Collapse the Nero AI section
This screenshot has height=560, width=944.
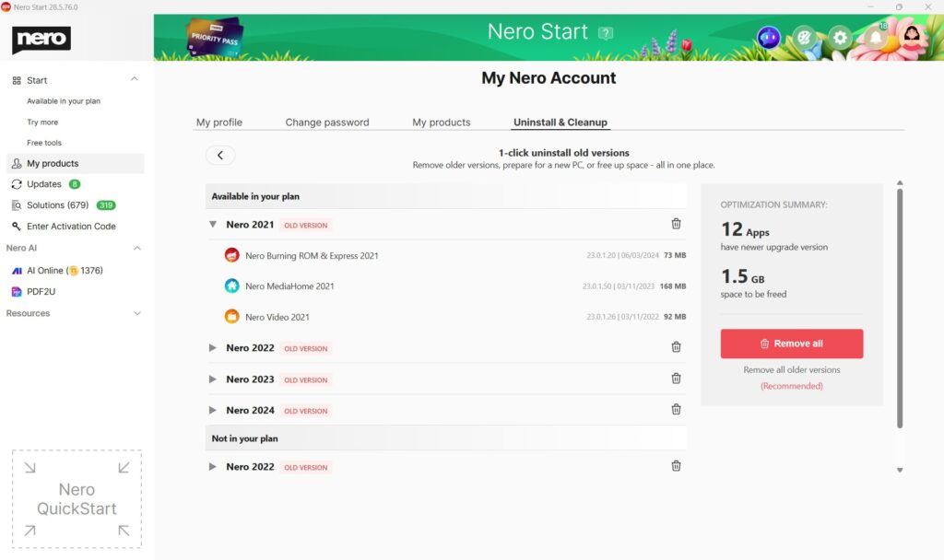[137, 248]
